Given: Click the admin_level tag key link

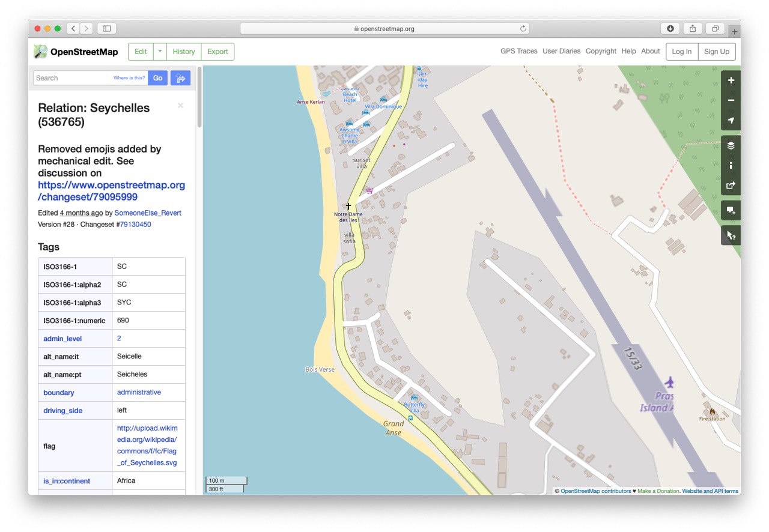Looking at the screenshot, I should pyautogui.click(x=62, y=339).
